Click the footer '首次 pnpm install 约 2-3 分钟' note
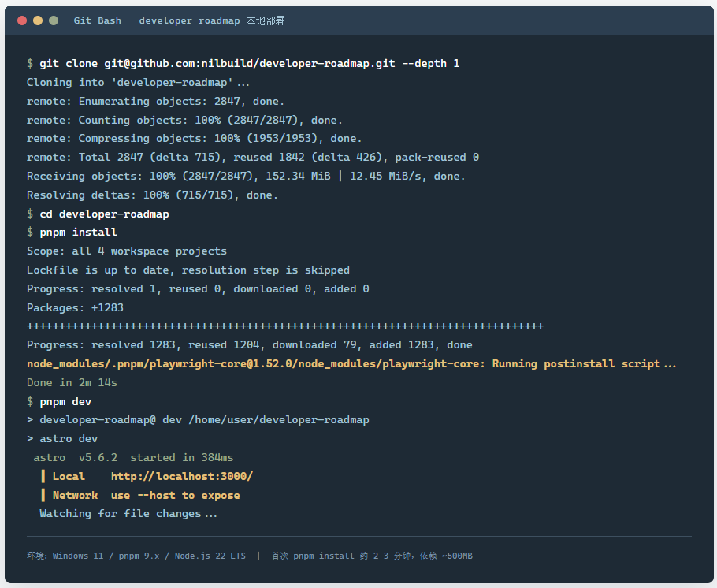This screenshot has height=588, width=717. pyautogui.click(x=372, y=556)
